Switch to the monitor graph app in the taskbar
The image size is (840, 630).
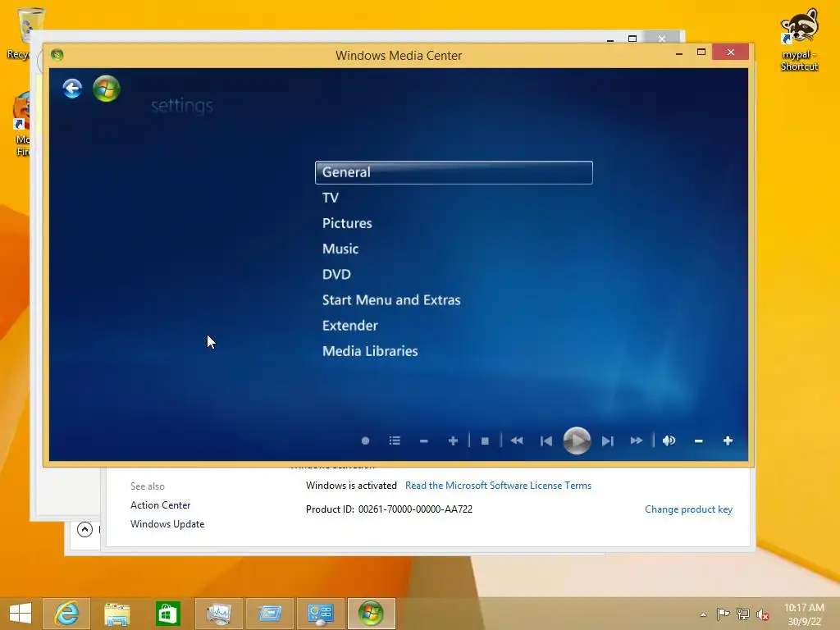218,614
